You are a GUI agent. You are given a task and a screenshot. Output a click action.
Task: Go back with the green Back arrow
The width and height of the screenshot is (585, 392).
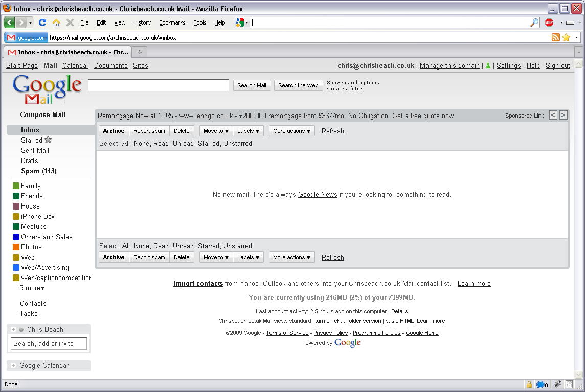pyautogui.click(x=9, y=23)
